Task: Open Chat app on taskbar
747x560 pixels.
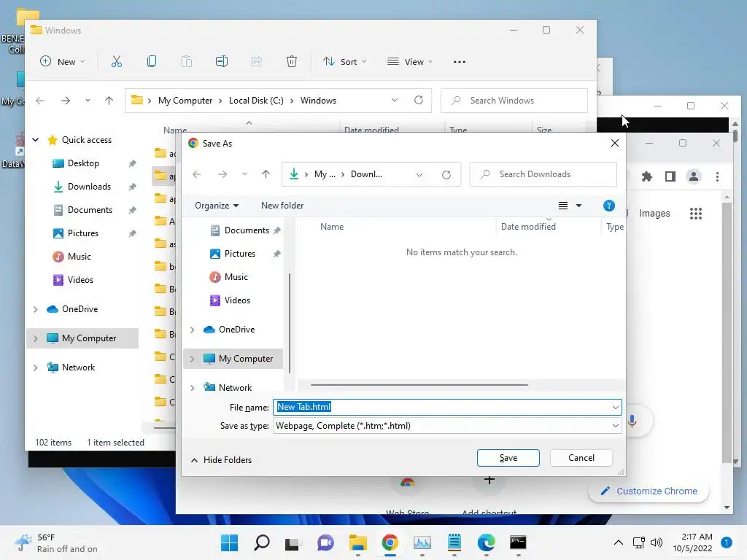Action: [x=325, y=542]
